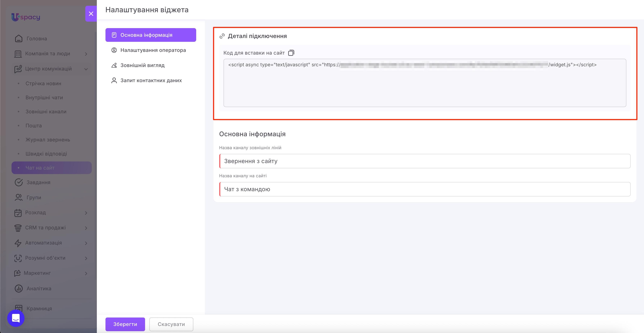
Task: Click the Налаштування віджета title
Action: (x=147, y=10)
